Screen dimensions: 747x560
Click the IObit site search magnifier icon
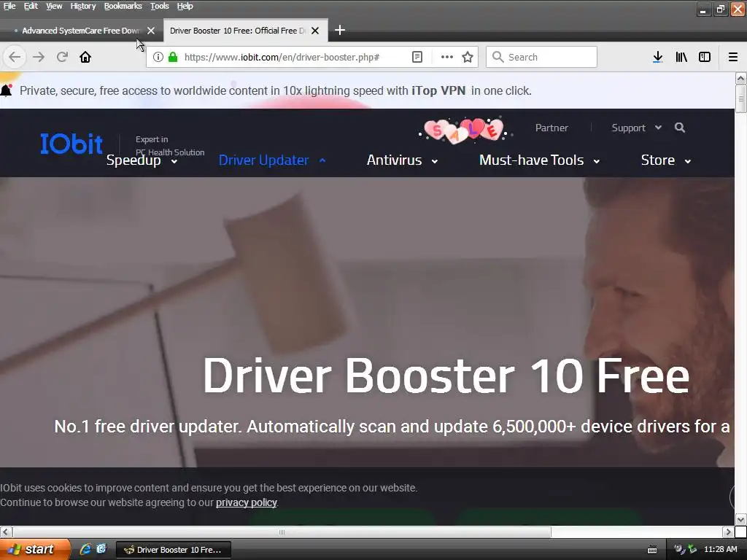click(680, 128)
